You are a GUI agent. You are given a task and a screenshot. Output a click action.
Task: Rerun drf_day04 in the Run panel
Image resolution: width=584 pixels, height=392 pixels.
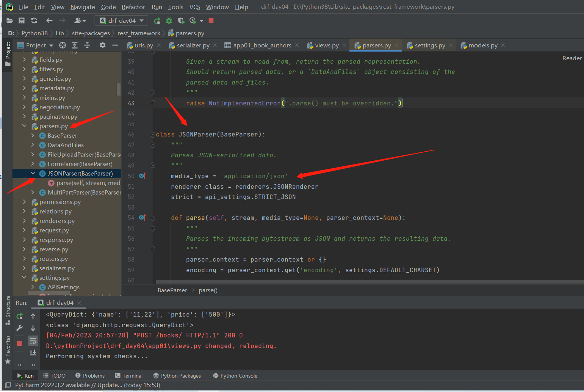click(x=19, y=316)
